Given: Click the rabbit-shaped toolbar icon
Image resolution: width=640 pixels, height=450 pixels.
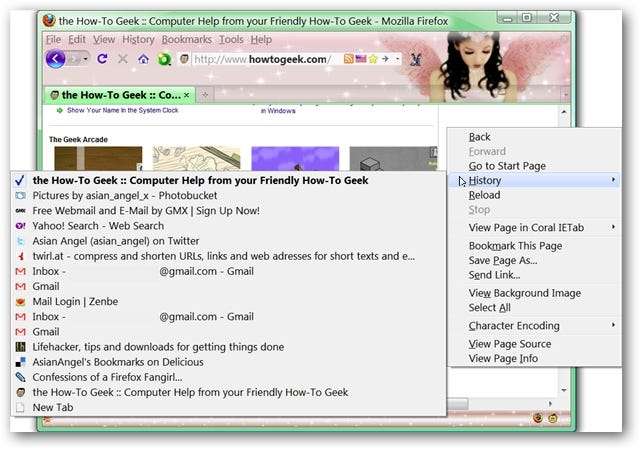Looking at the screenshot, I should (x=416, y=60).
